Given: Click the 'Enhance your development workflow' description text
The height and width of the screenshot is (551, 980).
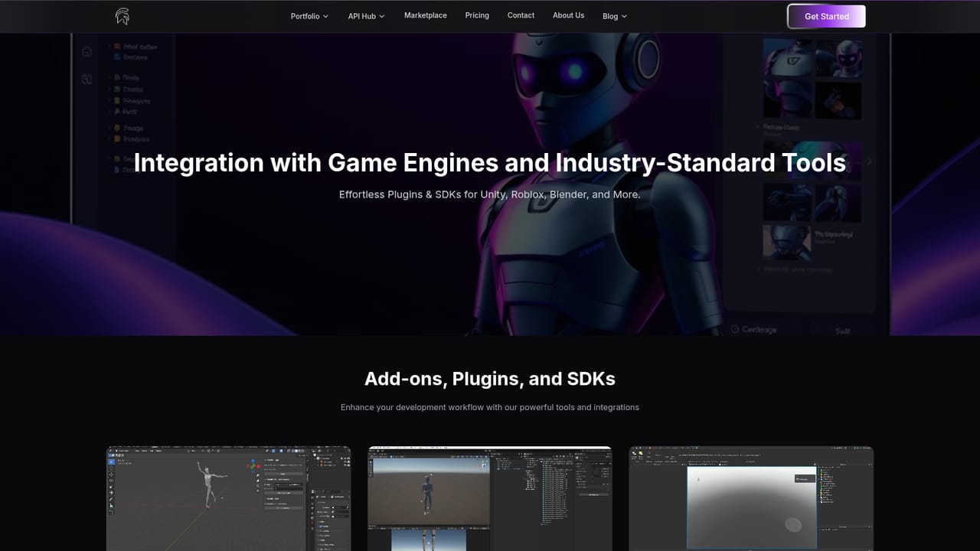Looking at the screenshot, I should click(x=490, y=407).
